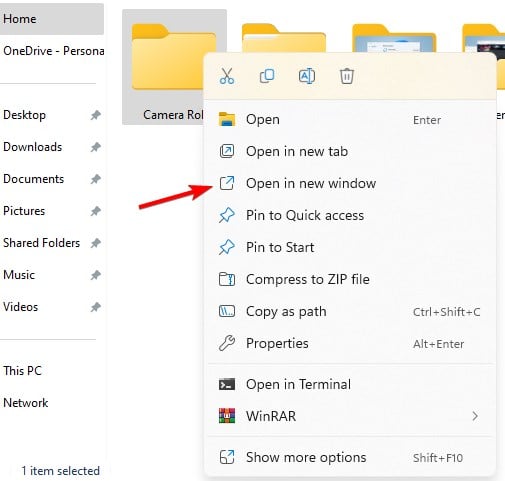Open Properties from context menu
This screenshot has height=481, width=505.
point(350,343)
